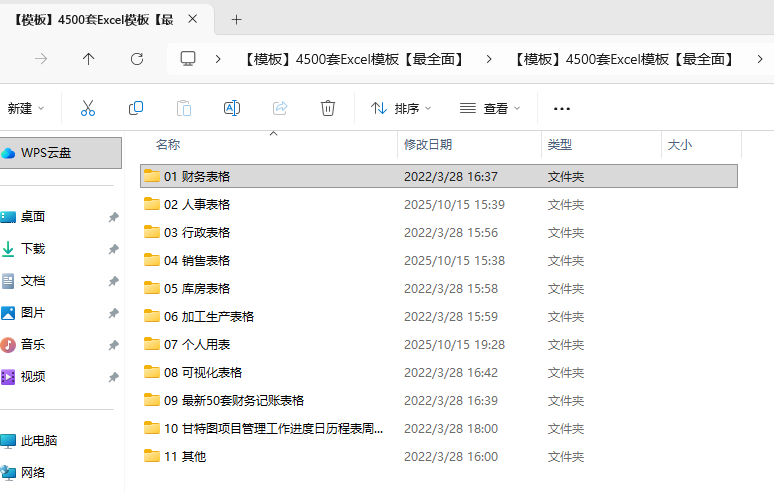Viewport: 774px width, 493px height.
Task: Click the pin icon beside 下载
Action: coord(114,249)
